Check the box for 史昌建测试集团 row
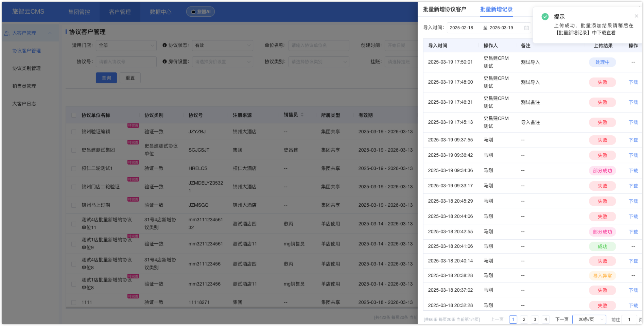644x326 pixels. 74,150
